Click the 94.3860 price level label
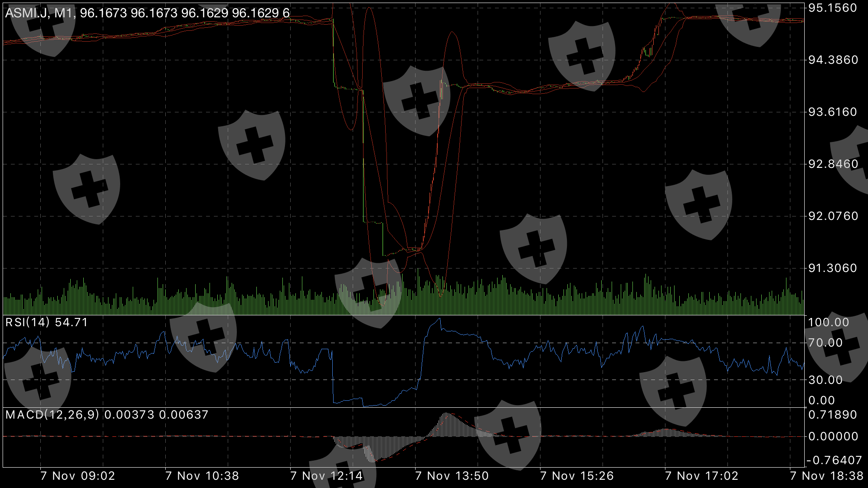Screen dimensions: 868x488 833,60
